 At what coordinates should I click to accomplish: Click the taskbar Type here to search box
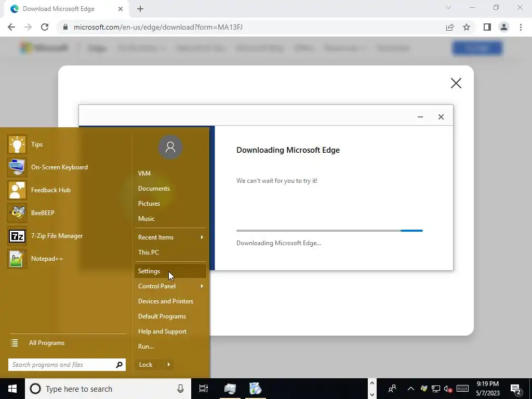(x=108, y=389)
